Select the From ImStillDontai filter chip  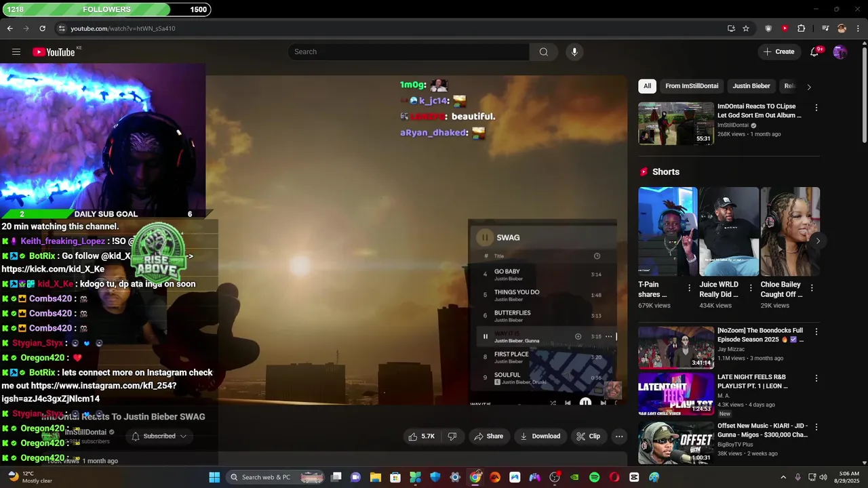coord(692,86)
